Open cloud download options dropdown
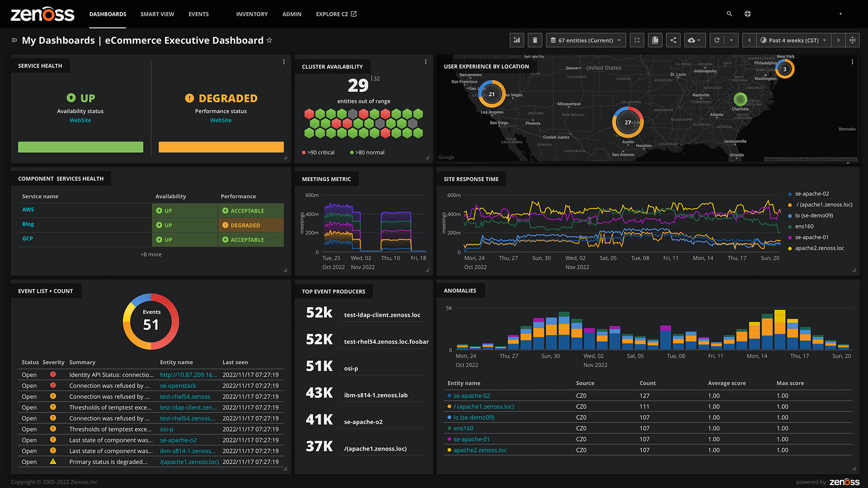 tap(694, 40)
